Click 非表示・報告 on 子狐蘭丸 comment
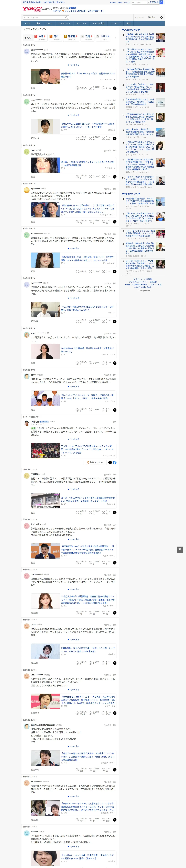186x868 pixels. coord(110,475)
